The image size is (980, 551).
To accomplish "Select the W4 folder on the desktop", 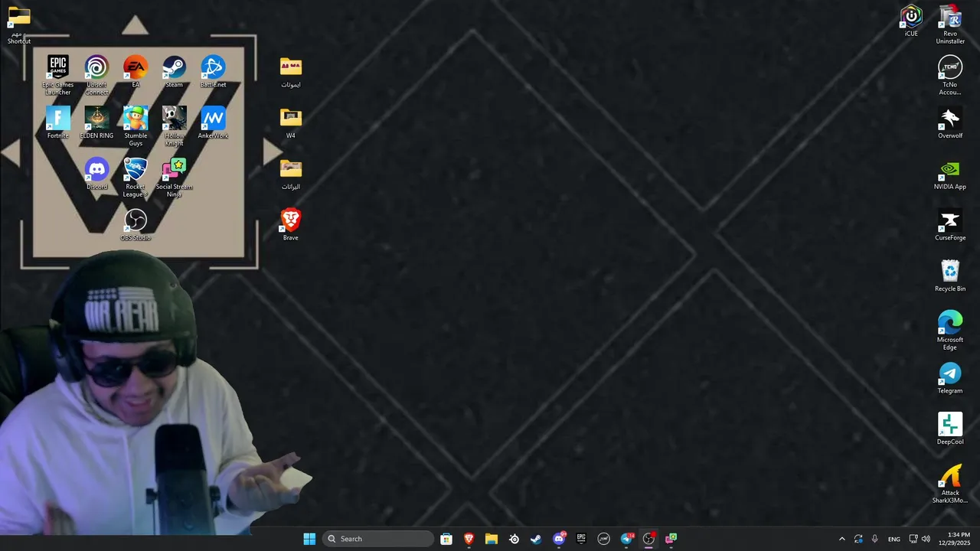I will pos(291,122).
